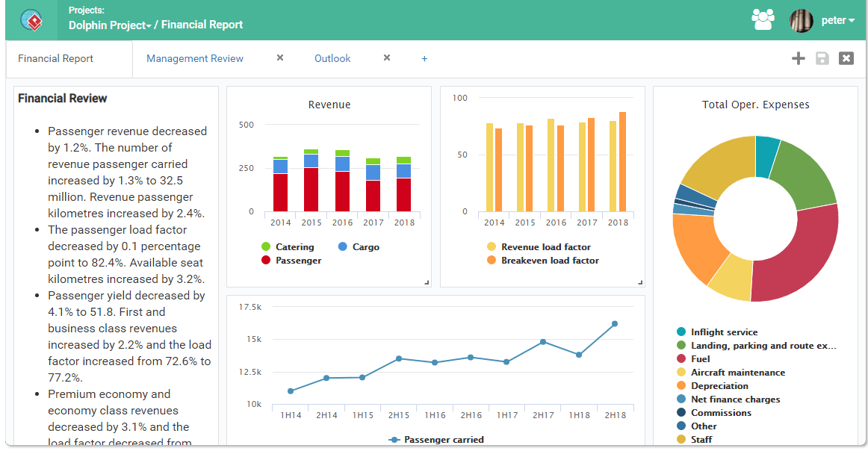Image resolution: width=868 pixels, height=454 pixels.
Task: Toggle the Landing, parking and route legend
Action: coord(756,346)
